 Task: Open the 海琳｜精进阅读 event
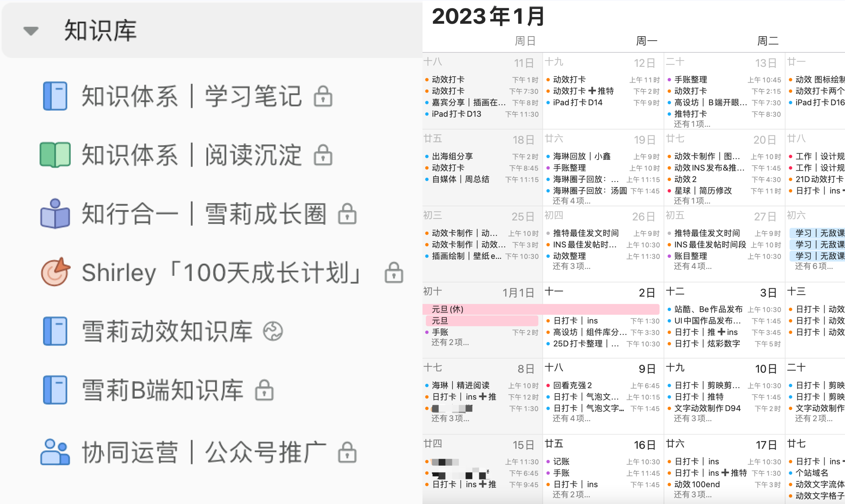click(482, 385)
